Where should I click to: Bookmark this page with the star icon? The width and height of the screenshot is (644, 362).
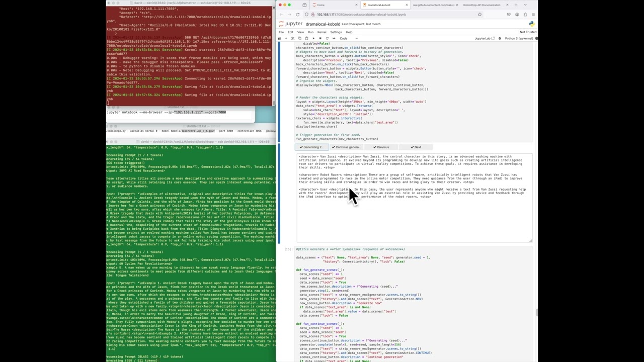(x=479, y=15)
